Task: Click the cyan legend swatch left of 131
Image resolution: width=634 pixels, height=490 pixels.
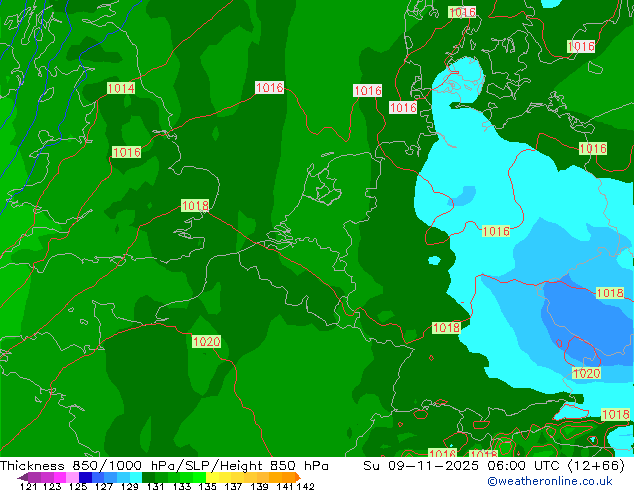Action: 136,477
